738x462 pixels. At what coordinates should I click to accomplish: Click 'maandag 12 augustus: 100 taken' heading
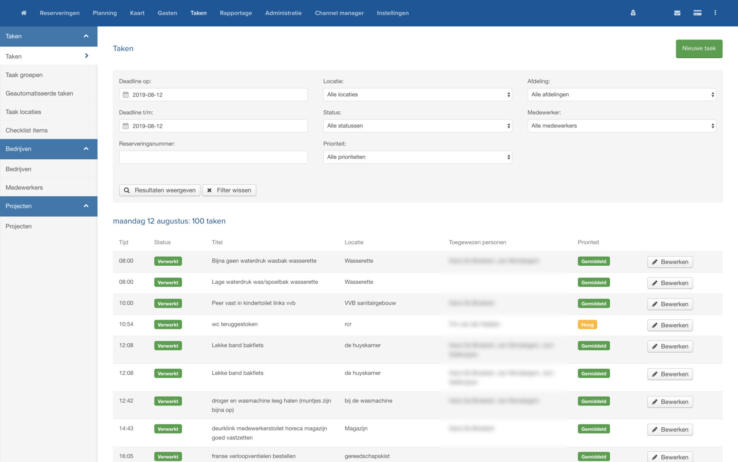pos(169,221)
